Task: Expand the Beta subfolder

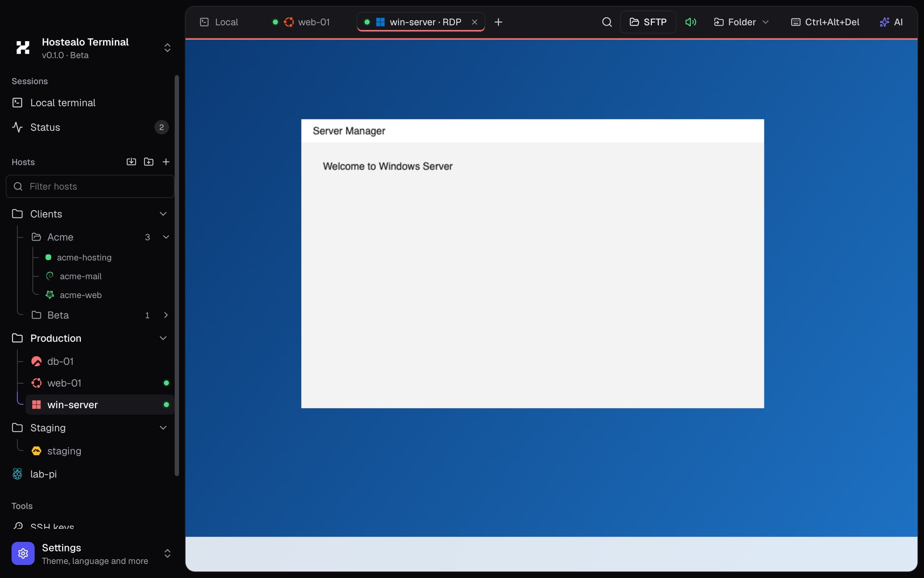Action: (x=166, y=315)
